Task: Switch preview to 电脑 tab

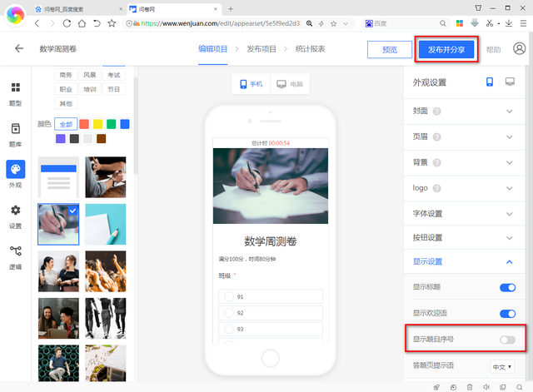Action: 290,84
